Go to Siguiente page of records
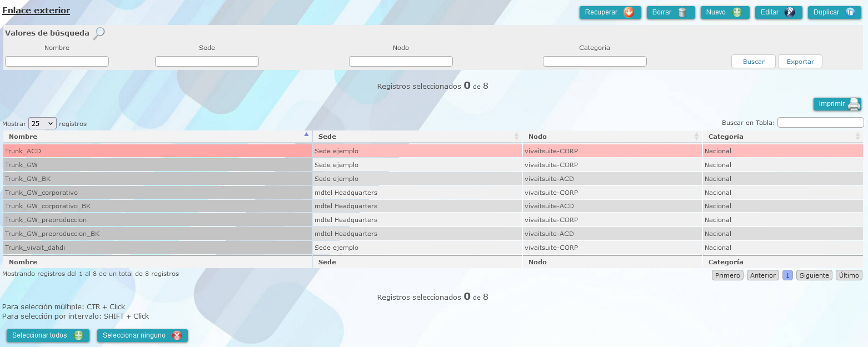The width and height of the screenshot is (868, 347). (814, 275)
